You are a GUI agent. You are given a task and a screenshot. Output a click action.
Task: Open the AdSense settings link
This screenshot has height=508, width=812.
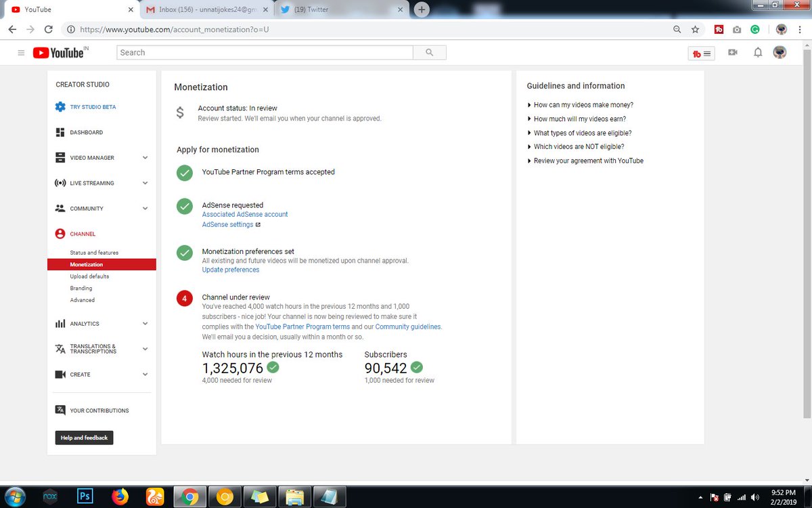point(227,225)
